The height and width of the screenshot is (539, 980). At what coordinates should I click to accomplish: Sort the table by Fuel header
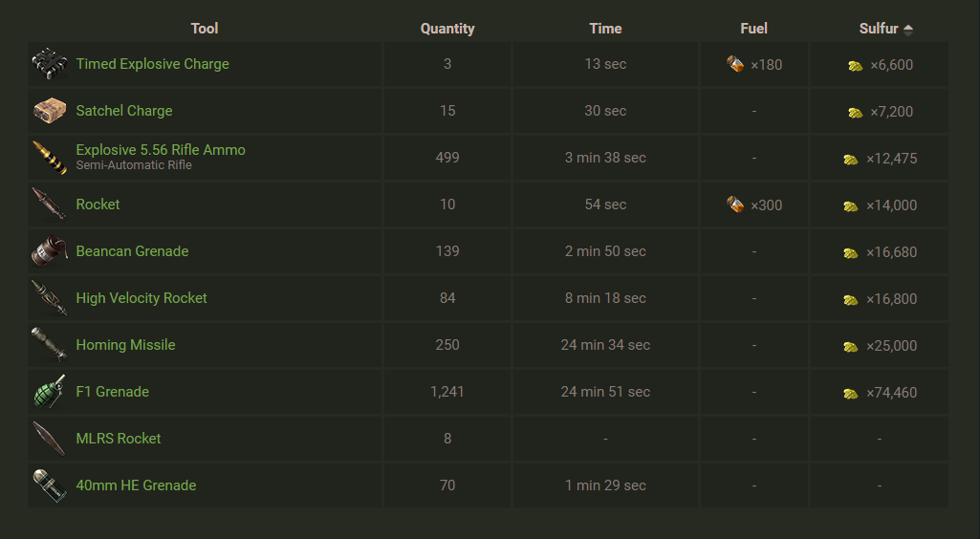753,29
